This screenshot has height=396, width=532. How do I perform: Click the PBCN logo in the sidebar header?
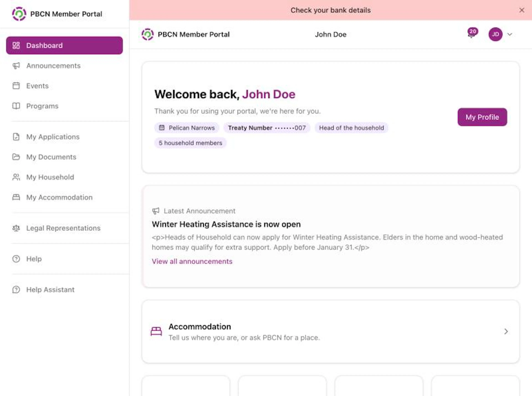click(x=19, y=14)
